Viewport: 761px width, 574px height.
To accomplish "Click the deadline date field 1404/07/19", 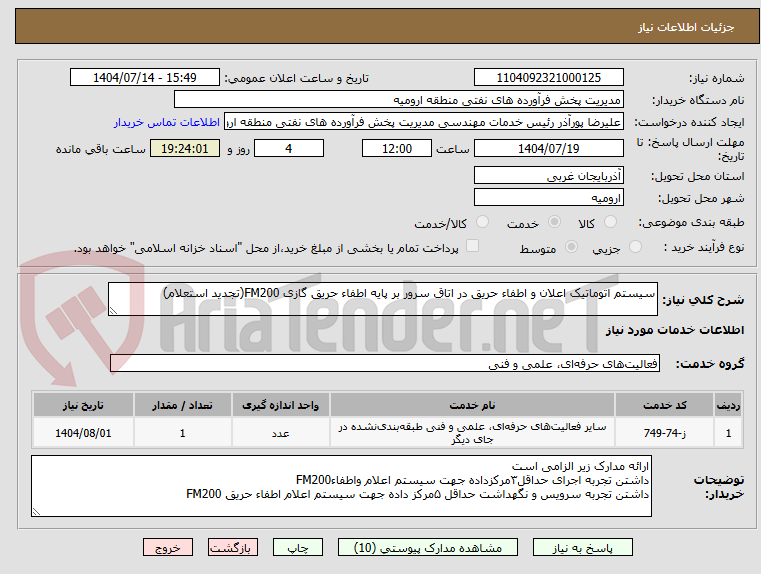I will click(548, 148).
